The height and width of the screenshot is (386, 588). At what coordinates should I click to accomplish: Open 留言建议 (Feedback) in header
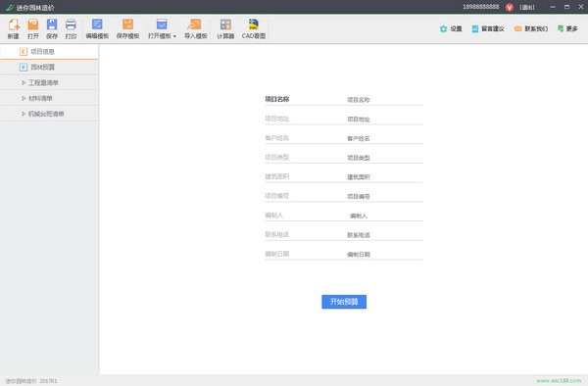click(x=488, y=28)
